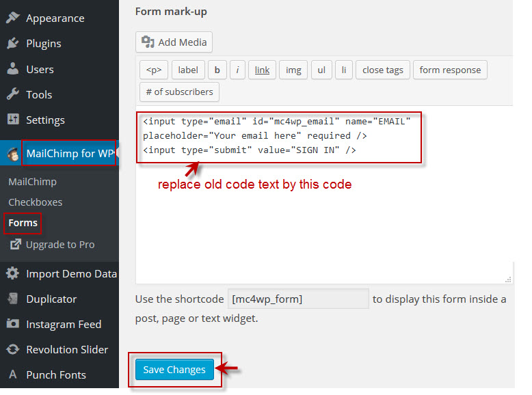This screenshot has height=395, width=532.
Task: Open the Plugins menu
Action: [44, 44]
